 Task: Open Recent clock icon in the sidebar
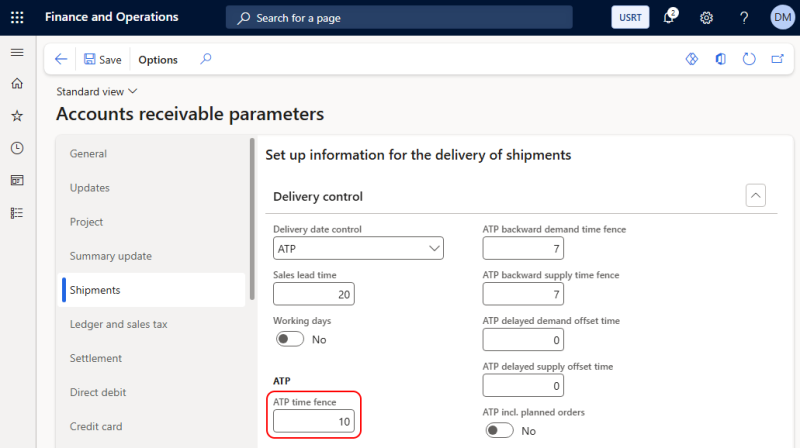(x=17, y=148)
